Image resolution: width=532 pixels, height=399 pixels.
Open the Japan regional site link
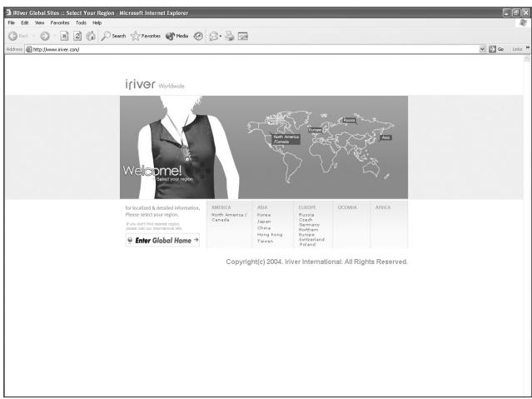point(264,222)
